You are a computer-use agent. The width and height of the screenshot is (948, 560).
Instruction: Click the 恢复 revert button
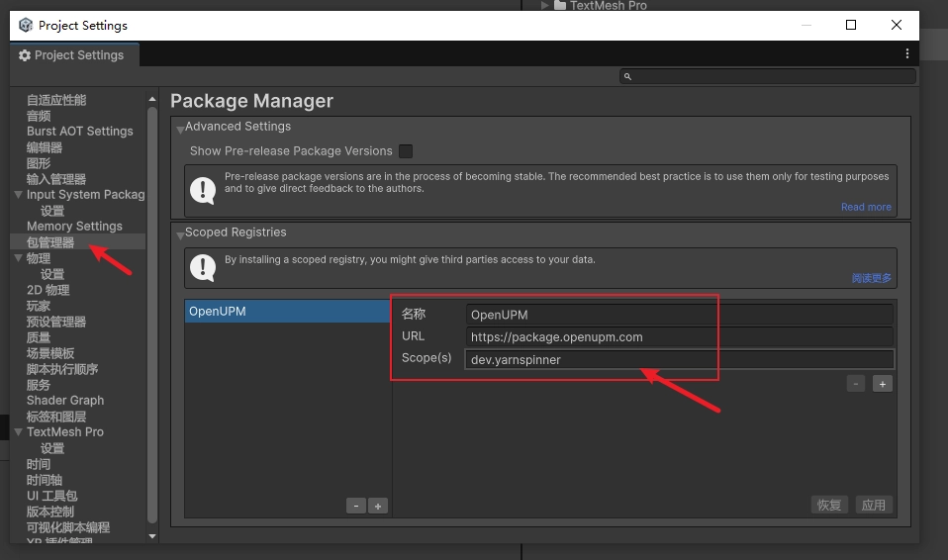pos(829,505)
